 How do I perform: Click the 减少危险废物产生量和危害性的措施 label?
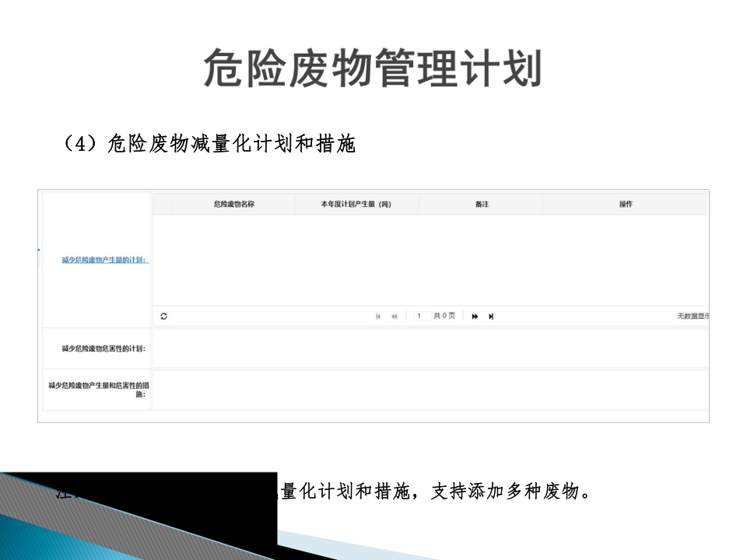click(x=99, y=390)
